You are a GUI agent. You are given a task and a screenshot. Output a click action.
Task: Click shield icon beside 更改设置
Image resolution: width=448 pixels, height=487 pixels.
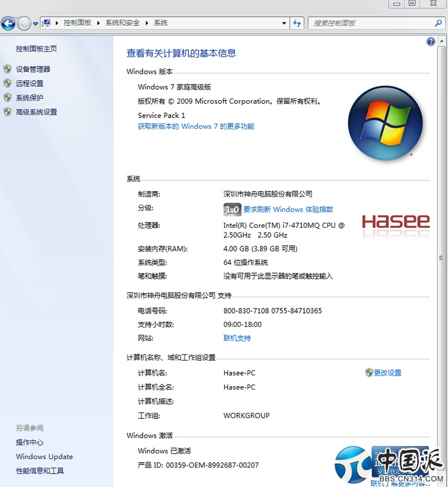coord(369,372)
